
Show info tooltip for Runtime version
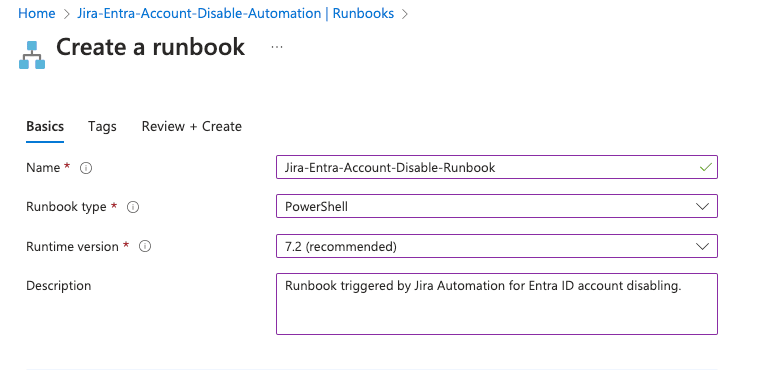[145, 246]
